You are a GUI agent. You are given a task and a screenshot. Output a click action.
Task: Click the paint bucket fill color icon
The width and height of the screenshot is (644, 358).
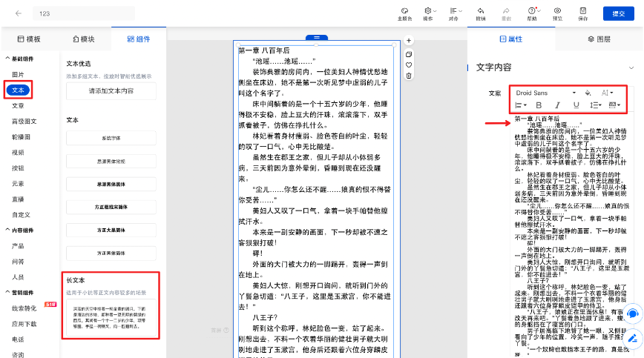588,93
